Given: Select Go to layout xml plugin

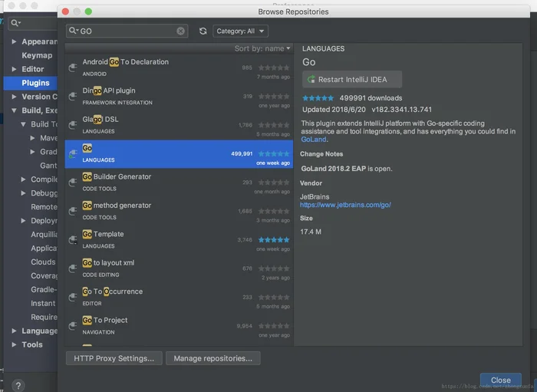Looking at the screenshot, I should [x=179, y=268].
